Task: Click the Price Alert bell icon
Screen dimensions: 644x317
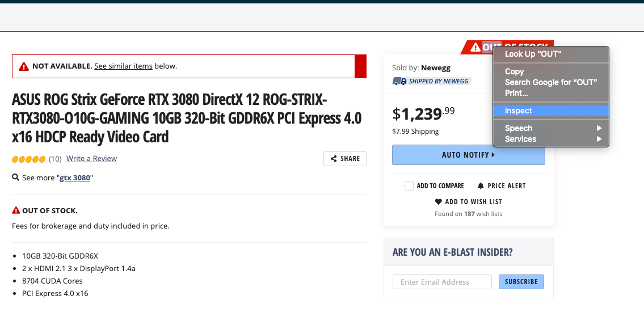Action: point(481,185)
